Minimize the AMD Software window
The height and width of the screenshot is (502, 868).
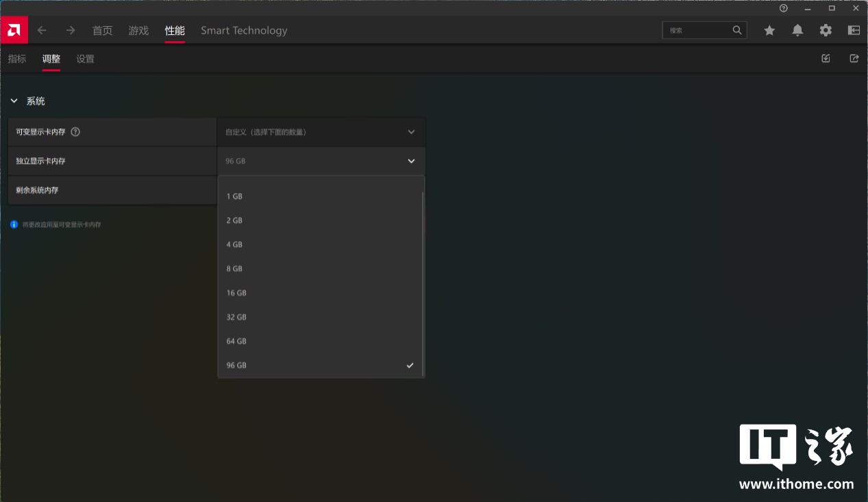tap(808, 8)
